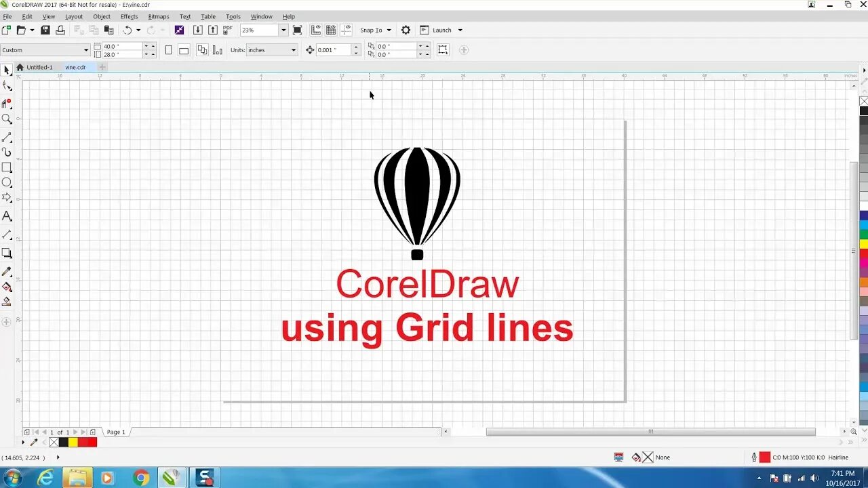Click the page width field showing 40.0
This screenshot has width=868, height=488.
pyautogui.click(x=121, y=46)
